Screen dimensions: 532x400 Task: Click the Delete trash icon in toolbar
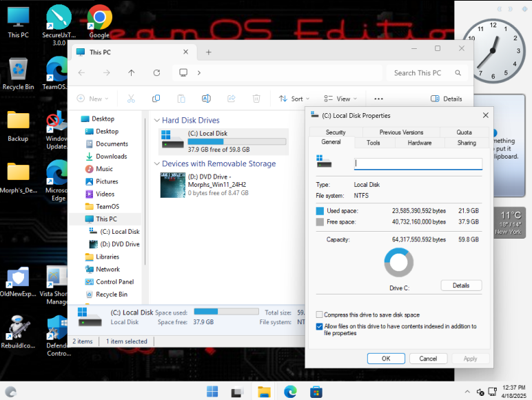click(x=256, y=99)
